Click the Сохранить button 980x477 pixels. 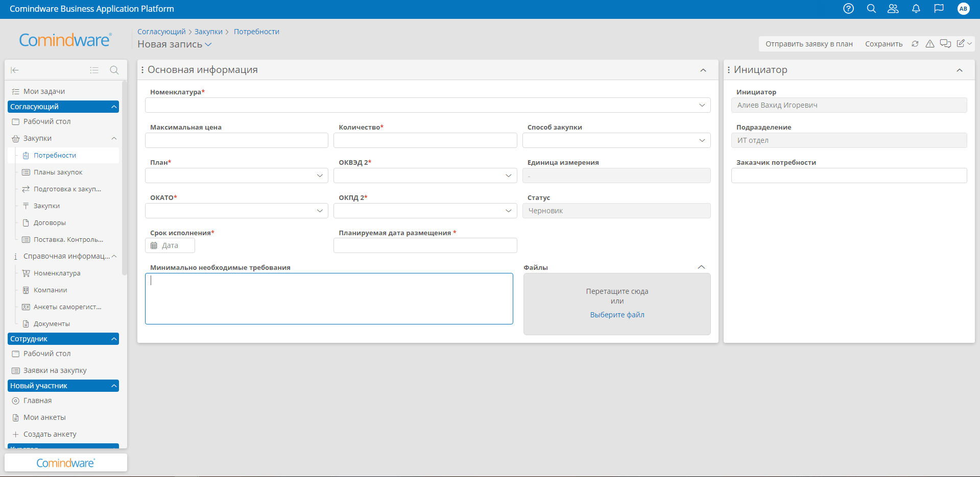[x=883, y=44]
